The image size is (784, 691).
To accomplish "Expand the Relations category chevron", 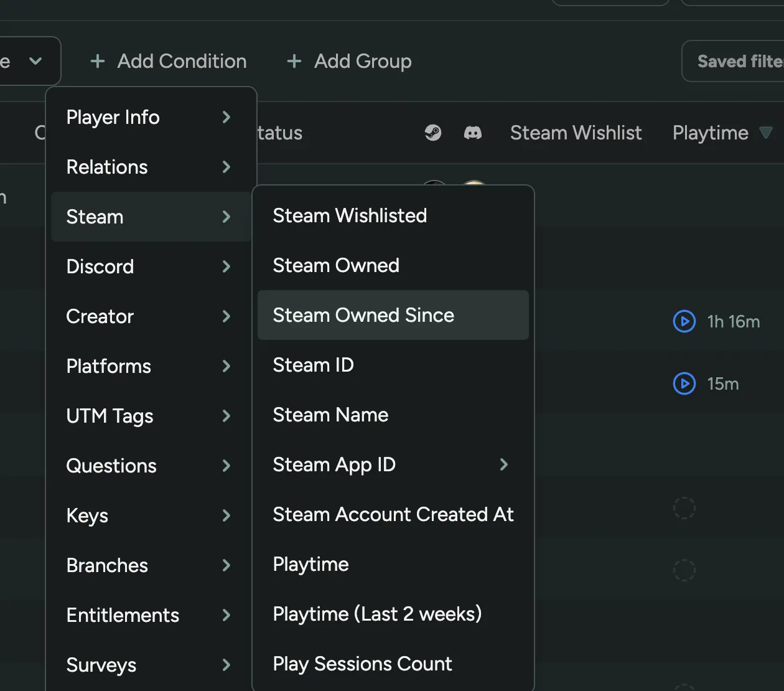I will coord(225,167).
